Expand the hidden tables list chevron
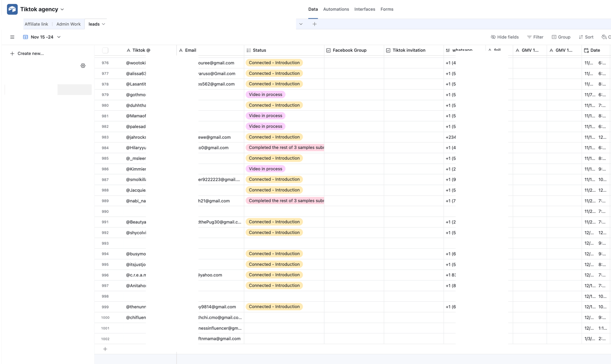Viewport: 611px width, 364px height. [301, 24]
